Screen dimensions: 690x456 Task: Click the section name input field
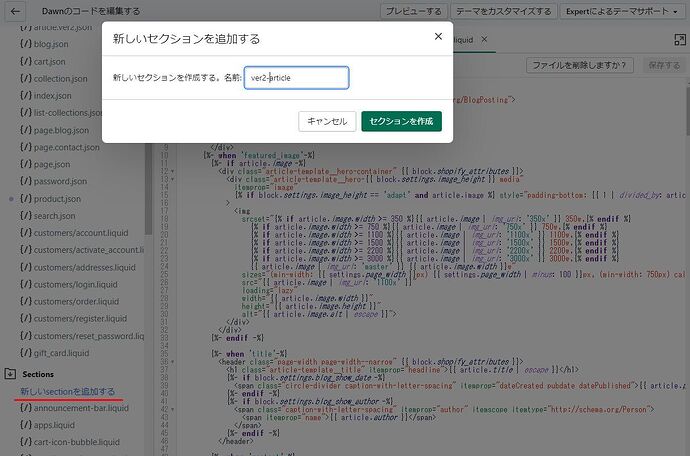coord(297,77)
